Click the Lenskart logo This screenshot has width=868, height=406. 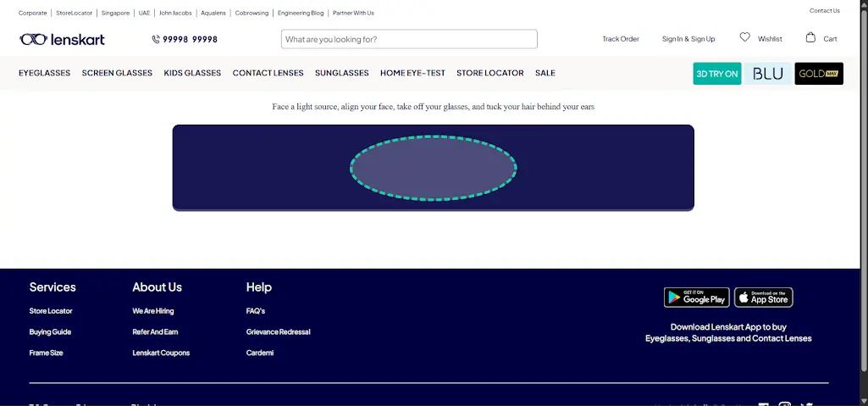coord(62,39)
